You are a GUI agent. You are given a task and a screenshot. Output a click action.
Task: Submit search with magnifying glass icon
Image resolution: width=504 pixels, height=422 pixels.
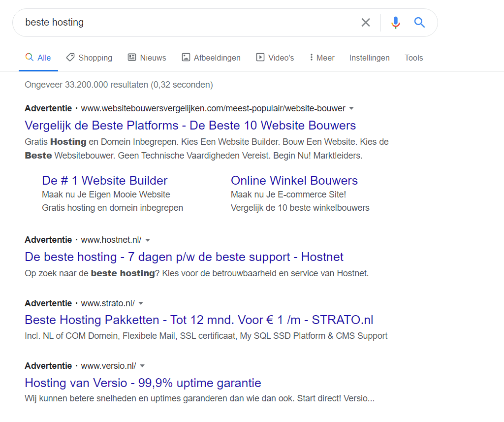(x=419, y=23)
